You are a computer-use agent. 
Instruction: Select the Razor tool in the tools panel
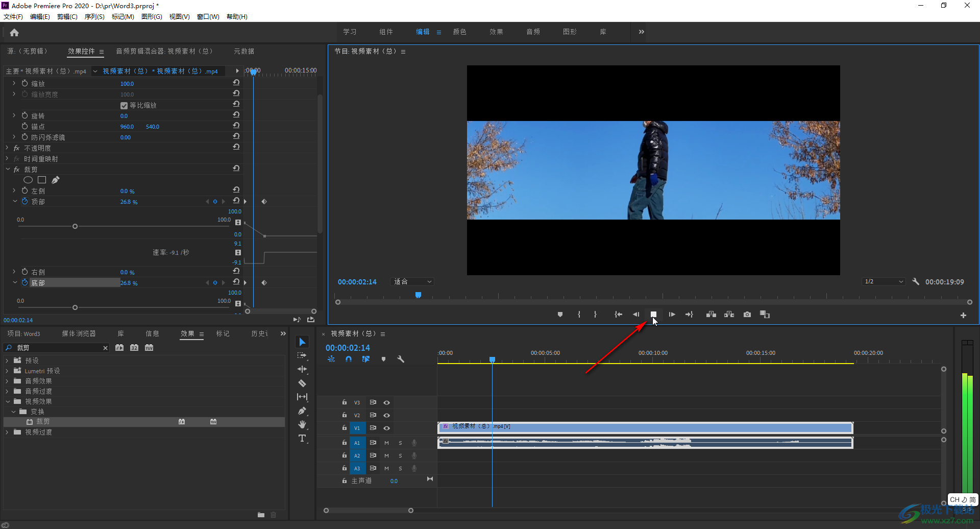[x=302, y=383]
